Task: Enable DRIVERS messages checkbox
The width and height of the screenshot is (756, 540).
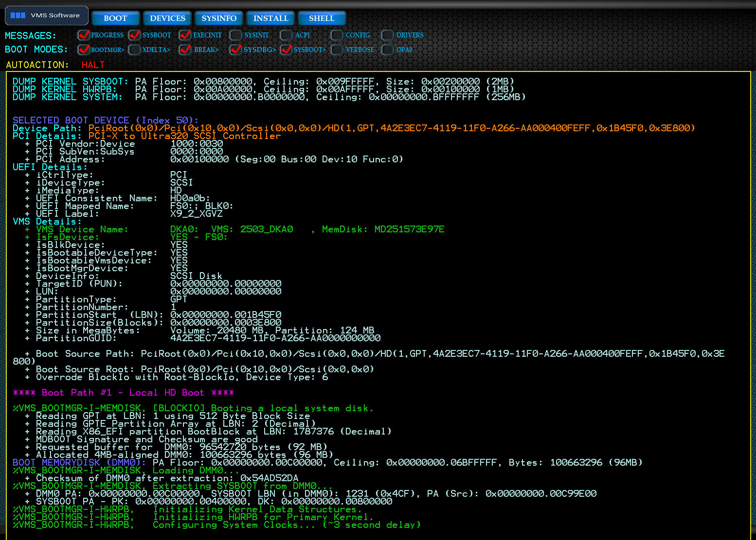Action: [388, 35]
